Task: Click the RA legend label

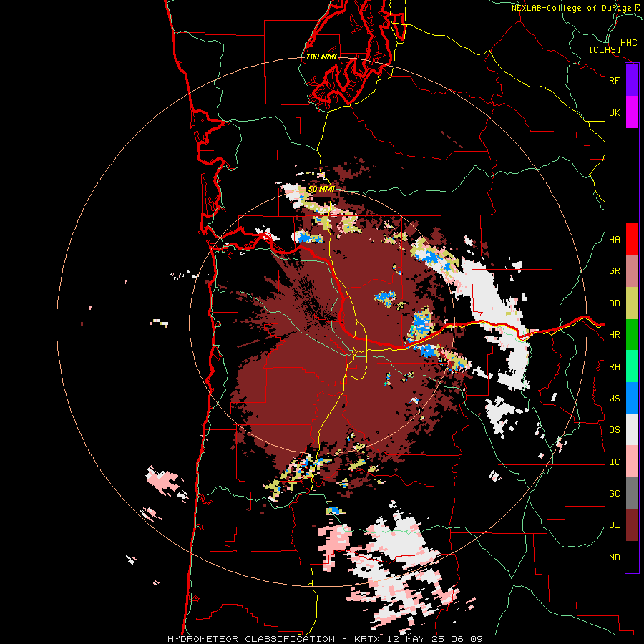Action: click(614, 367)
